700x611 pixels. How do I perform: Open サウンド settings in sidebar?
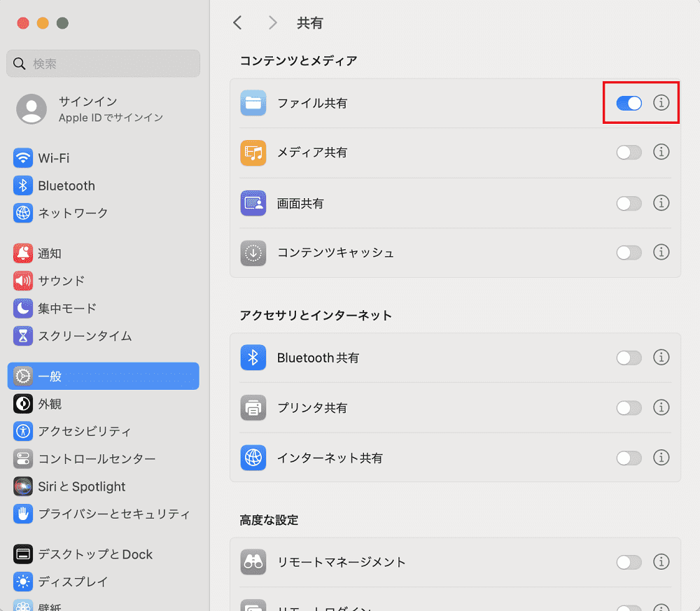pos(103,281)
